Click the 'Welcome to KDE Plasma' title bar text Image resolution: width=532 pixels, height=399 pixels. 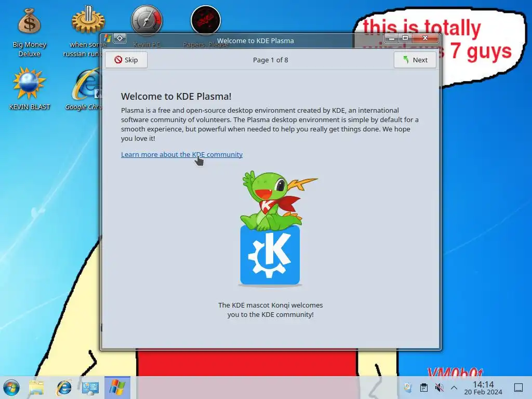(256, 41)
